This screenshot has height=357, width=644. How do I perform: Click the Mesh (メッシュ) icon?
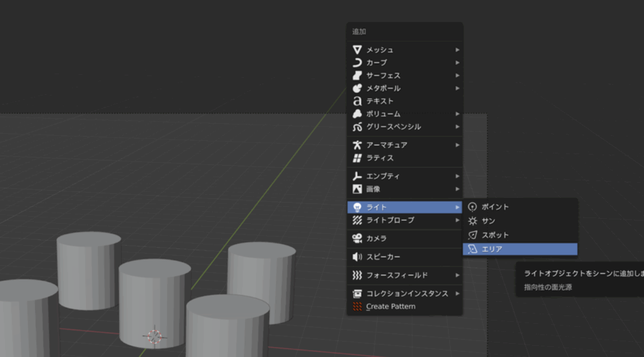(357, 50)
